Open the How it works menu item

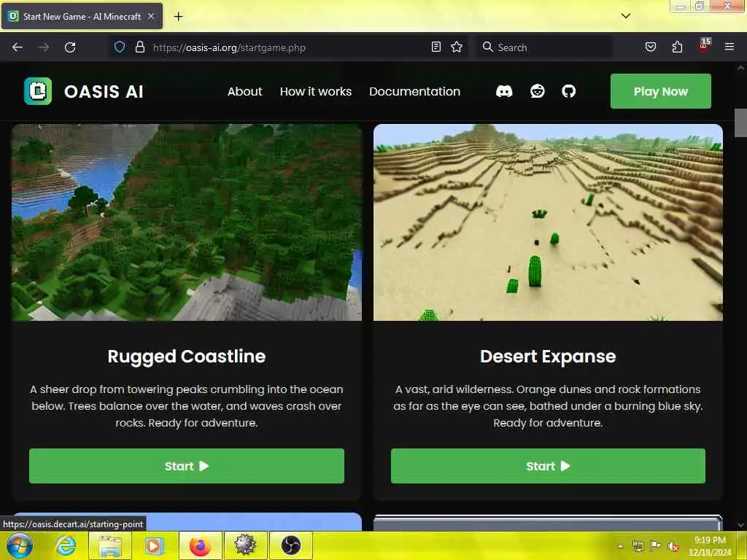click(x=316, y=91)
